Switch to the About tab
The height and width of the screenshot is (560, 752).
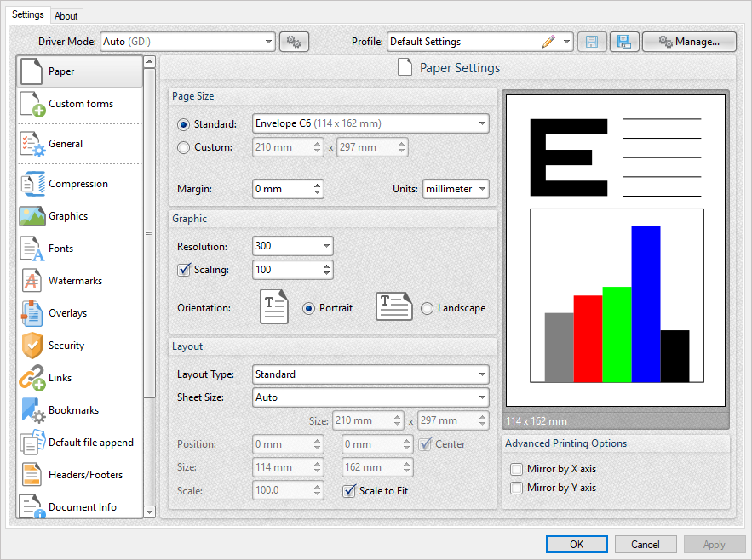click(x=66, y=15)
